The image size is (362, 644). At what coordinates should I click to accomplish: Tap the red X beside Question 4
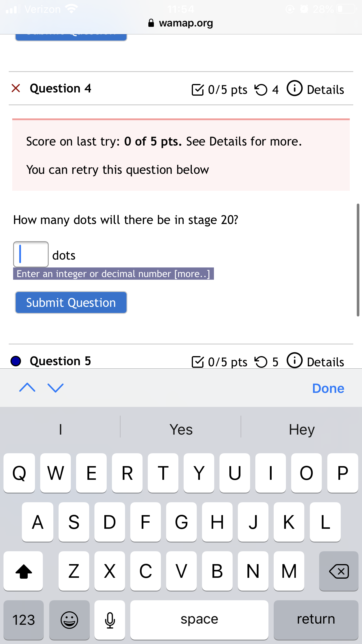16,88
